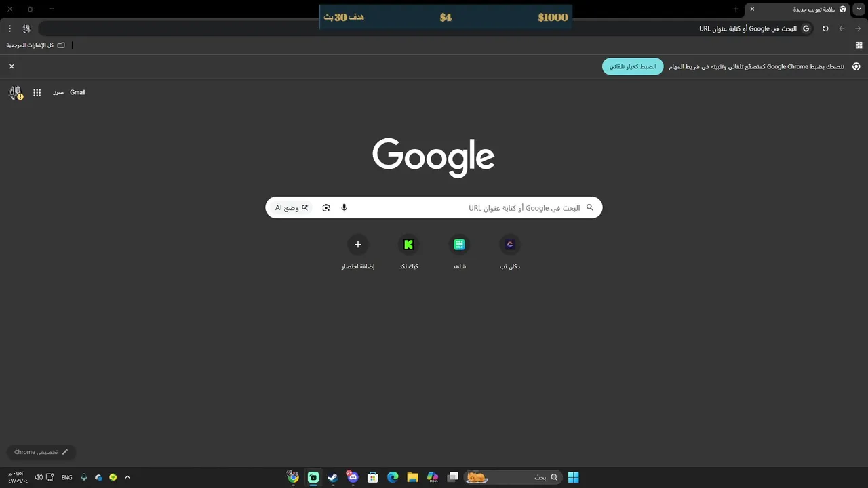Click the Google logo on the page
868x488 pixels.
(x=433, y=157)
